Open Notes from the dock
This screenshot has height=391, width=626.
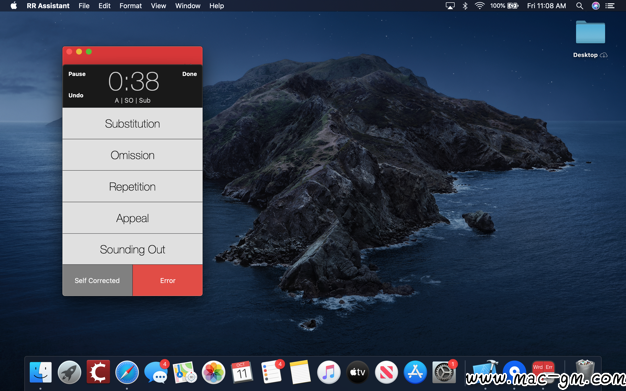tap(300, 372)
